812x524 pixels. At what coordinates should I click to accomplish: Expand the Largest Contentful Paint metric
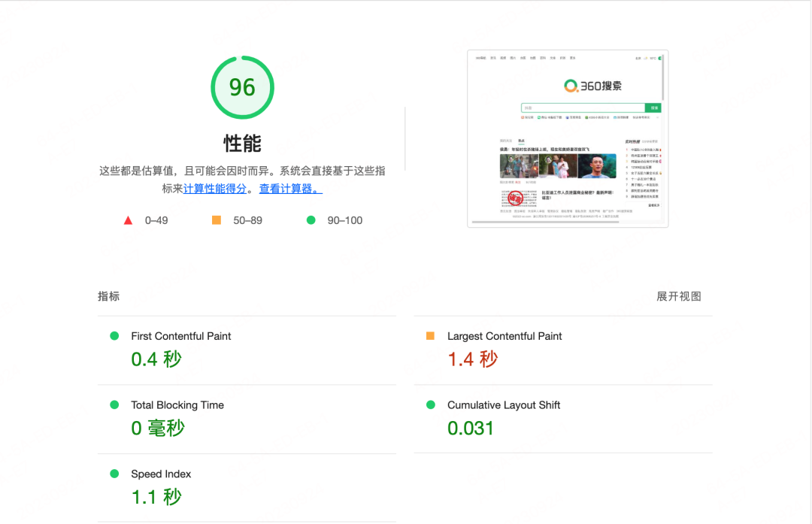(x=563, y=350)
